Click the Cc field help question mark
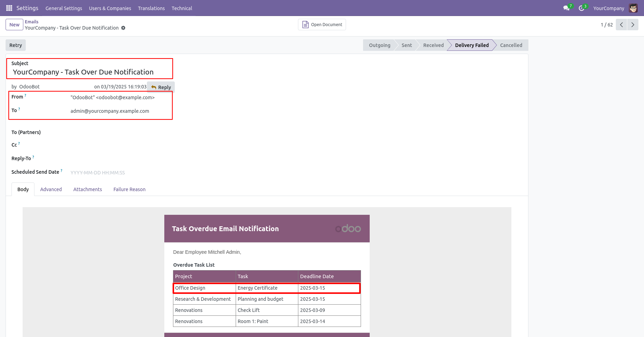This screenshot has height=337, width=644. point(19,143)
